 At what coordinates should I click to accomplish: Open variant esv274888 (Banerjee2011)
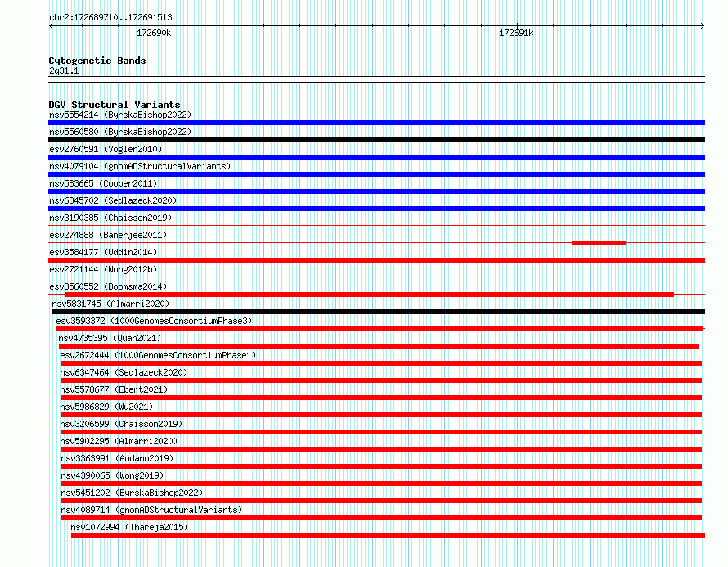click(108, 235)
